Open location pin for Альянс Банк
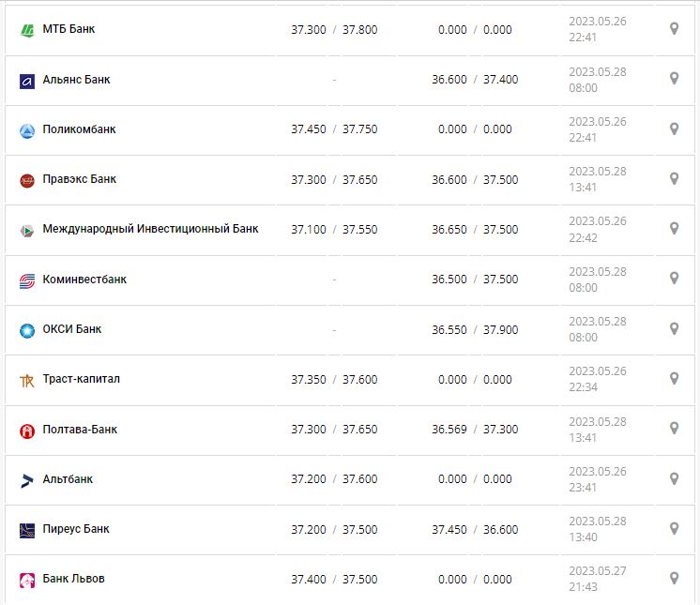The width and height of the screenshot is (700, 605). tap(674, 79)
